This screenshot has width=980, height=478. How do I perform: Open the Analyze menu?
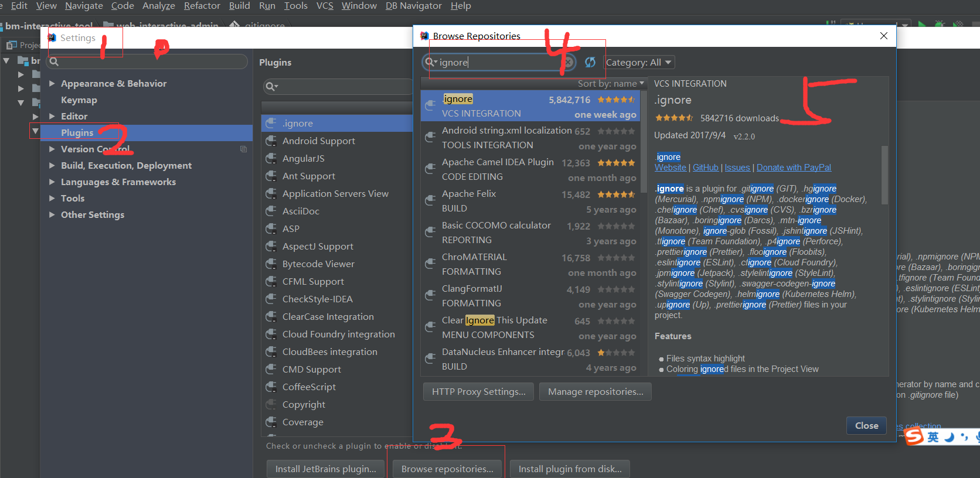(x=159, y=6)
